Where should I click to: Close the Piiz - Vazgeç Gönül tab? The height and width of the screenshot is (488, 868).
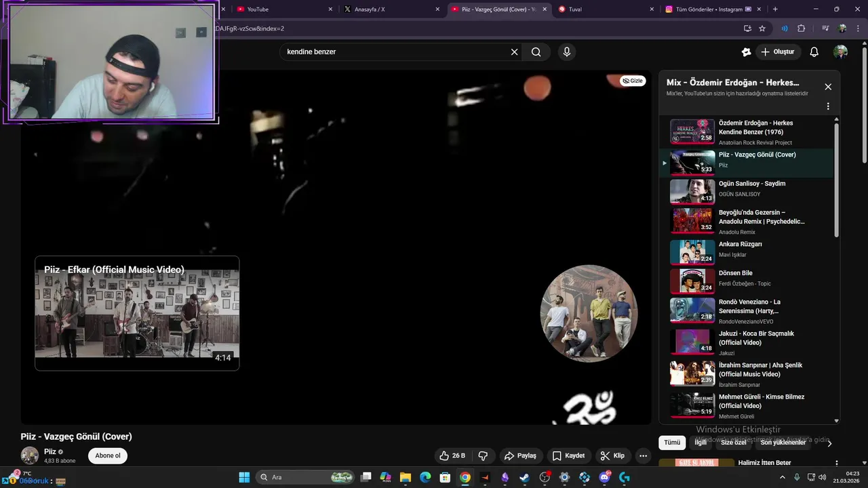coord(544,9)
